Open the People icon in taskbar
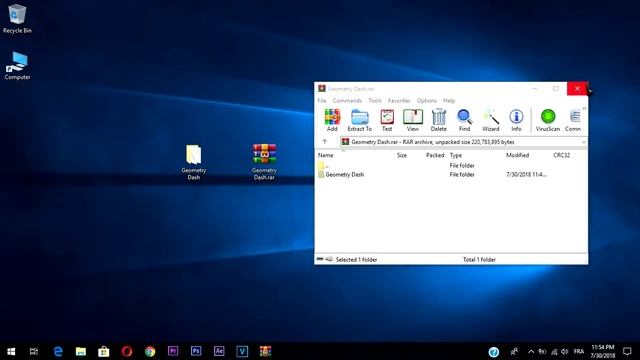The image size is (640, 360). (514, 351)
